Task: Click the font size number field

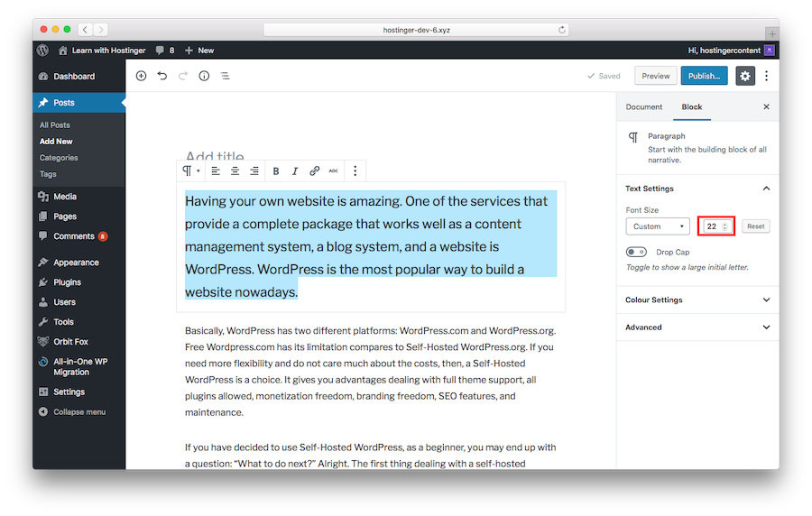Action: (x=716, y=226)
